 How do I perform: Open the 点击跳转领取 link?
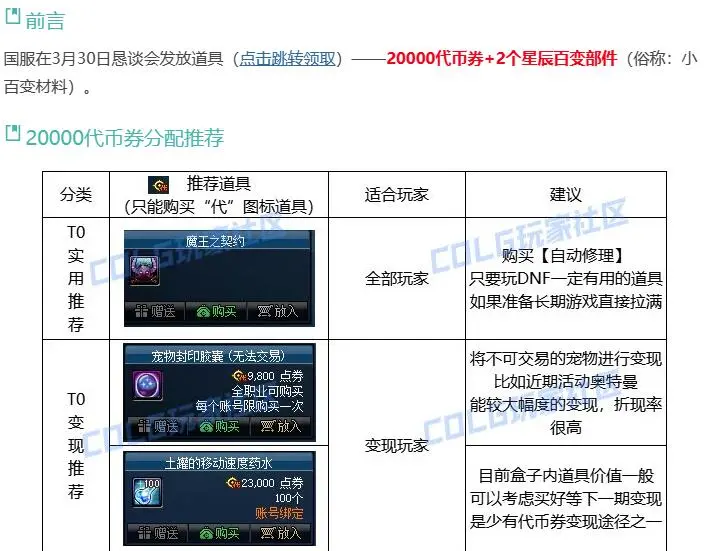[288, 59]
